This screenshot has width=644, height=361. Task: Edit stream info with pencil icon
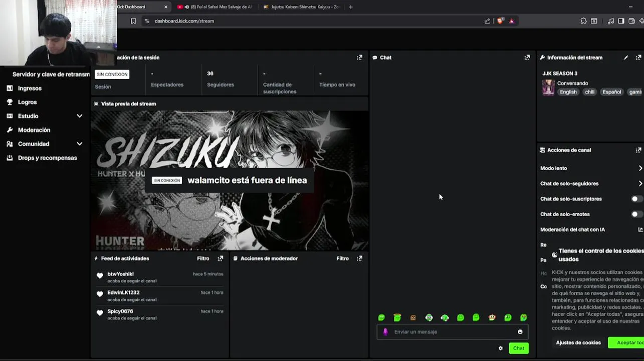pyautogui.click(x=626, y=58)
